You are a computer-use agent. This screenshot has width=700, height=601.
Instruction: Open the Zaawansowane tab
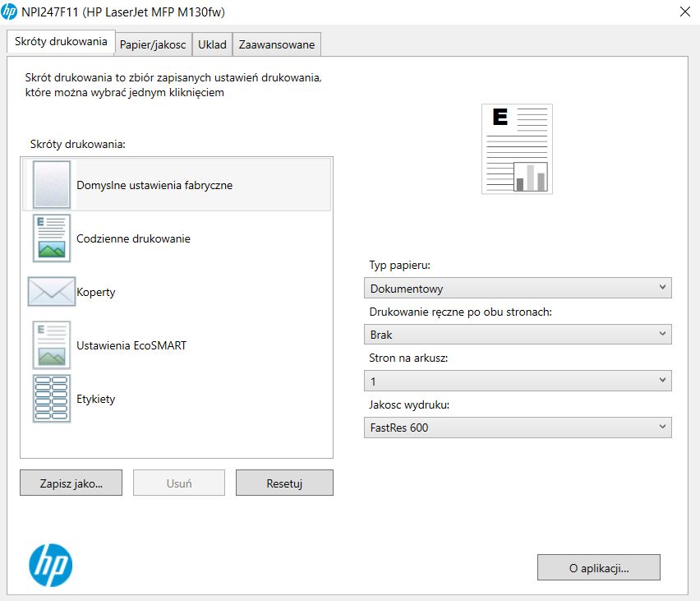[x=277, y=44]
